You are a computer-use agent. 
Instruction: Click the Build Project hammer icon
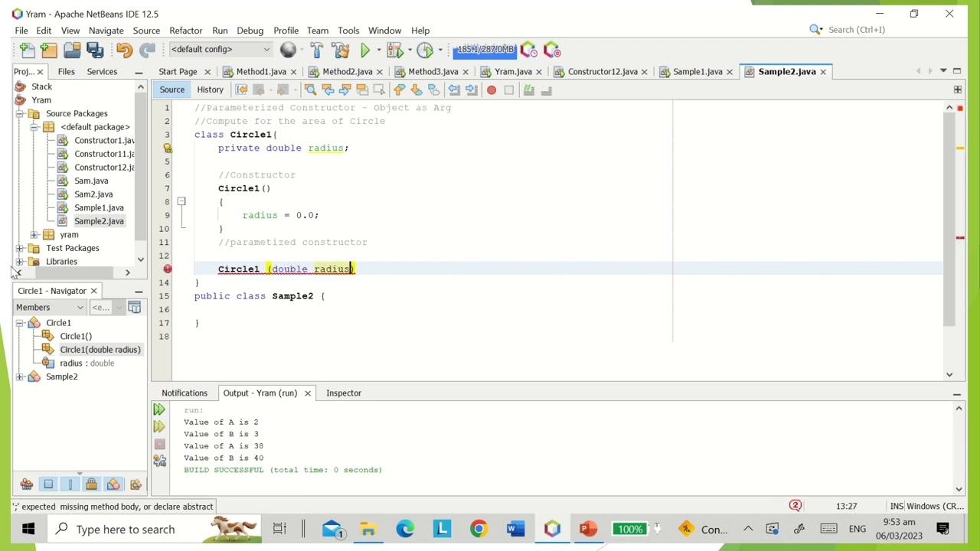tap(316, 50)
